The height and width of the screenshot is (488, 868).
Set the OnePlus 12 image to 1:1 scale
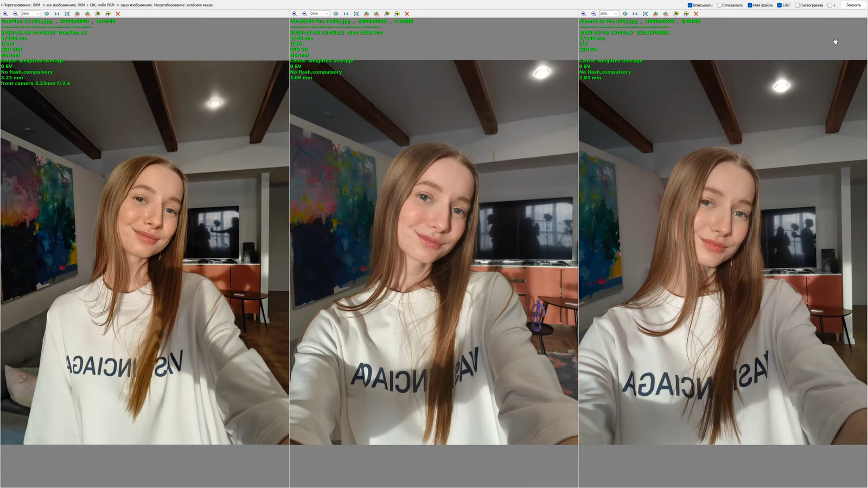click(57, 14)
